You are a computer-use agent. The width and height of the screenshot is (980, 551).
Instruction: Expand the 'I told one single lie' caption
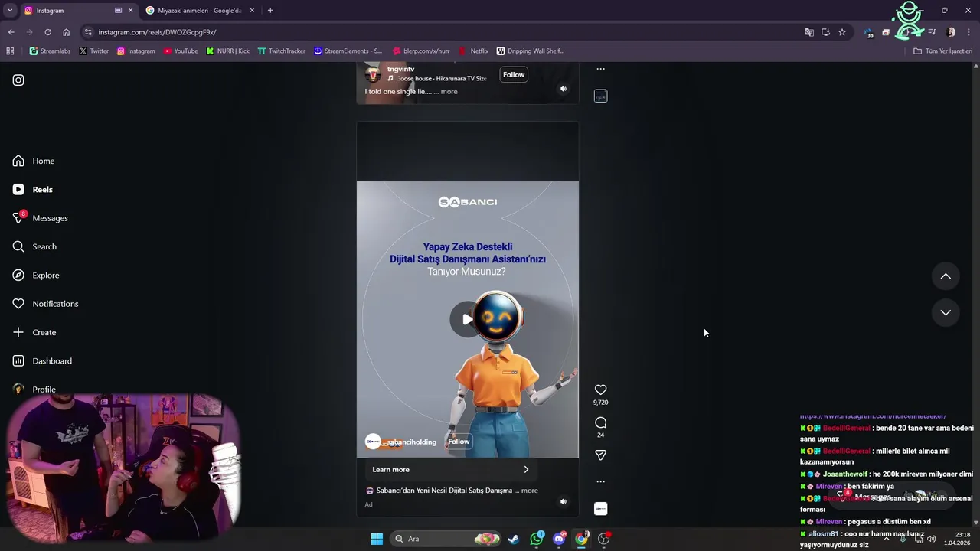pyautogui.click(x=449, y=92)
